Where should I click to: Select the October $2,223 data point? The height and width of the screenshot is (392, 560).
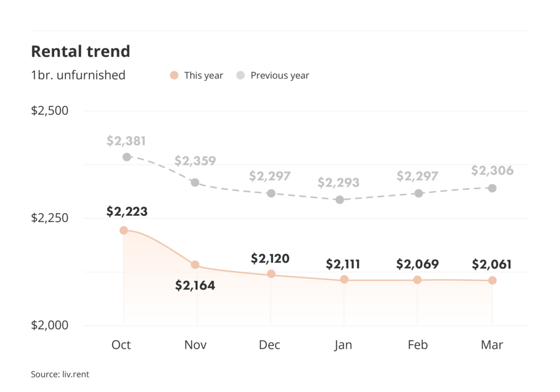click(124, 231)
